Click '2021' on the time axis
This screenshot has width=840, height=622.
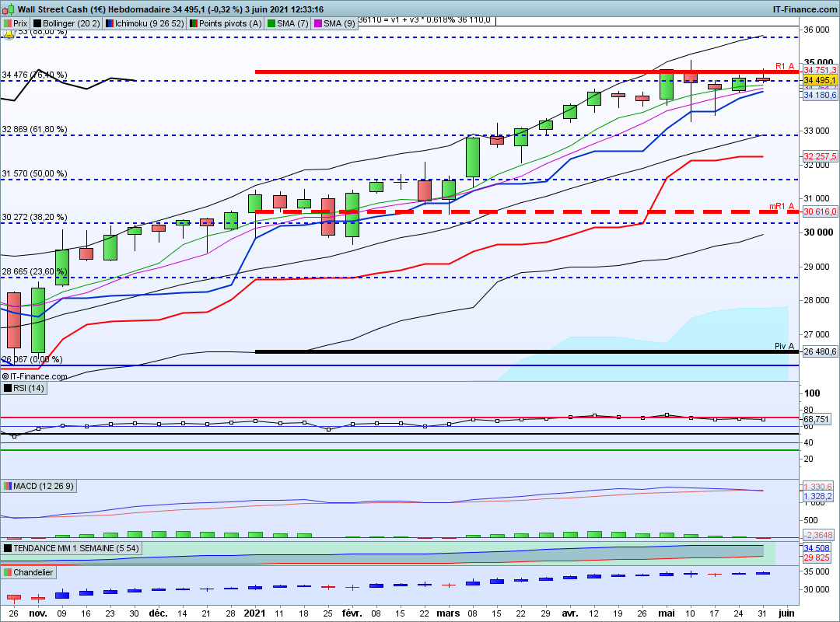click(x=254, y=613)
